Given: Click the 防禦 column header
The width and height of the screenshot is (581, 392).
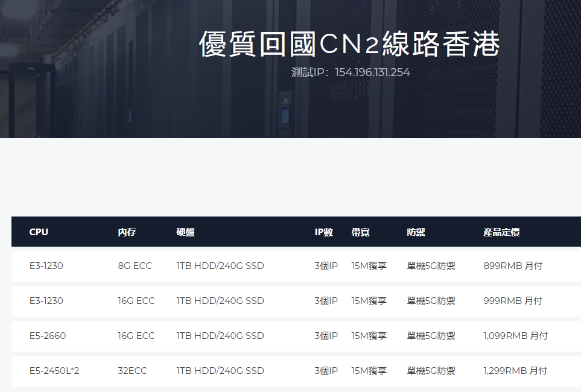Looking at the screenshot, I should coord(416,232).
